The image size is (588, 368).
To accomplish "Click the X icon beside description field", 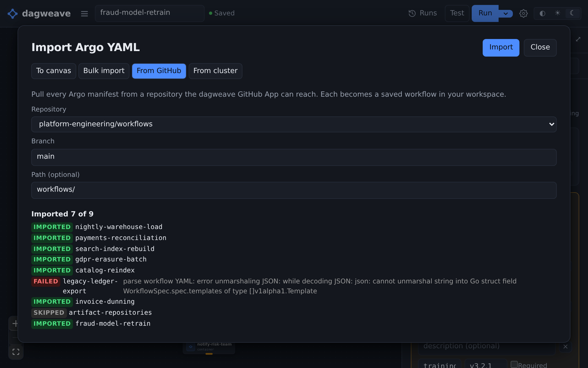I will click(566, 347).
